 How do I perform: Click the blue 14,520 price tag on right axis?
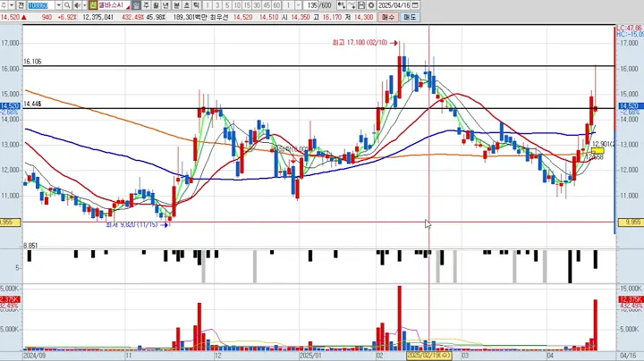631,105
